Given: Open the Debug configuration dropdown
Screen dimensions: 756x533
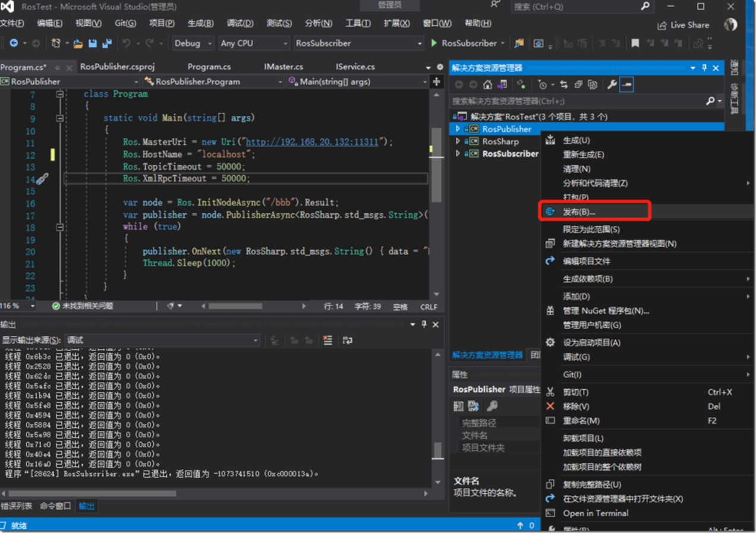Looking at the screenshot, I should pos(193,43).
